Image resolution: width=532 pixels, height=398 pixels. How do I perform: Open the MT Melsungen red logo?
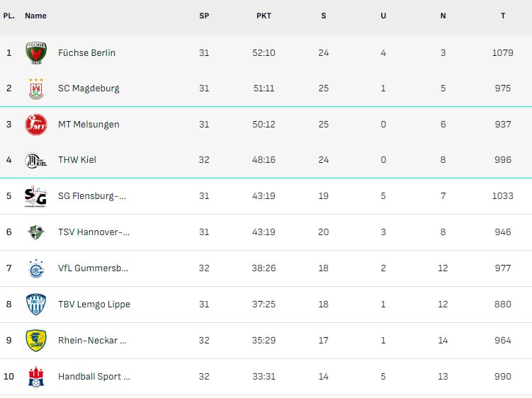point(36,125)
